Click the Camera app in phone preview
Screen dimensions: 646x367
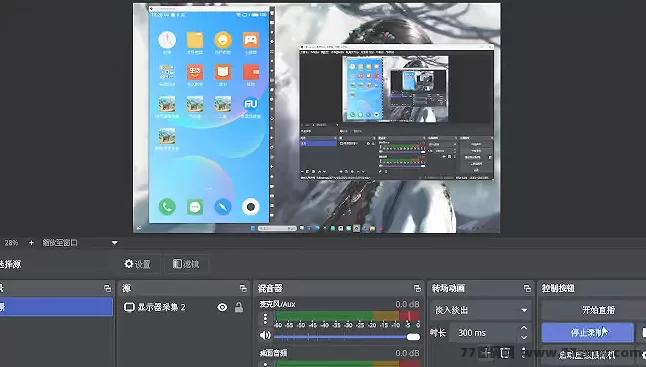[250, 207]
